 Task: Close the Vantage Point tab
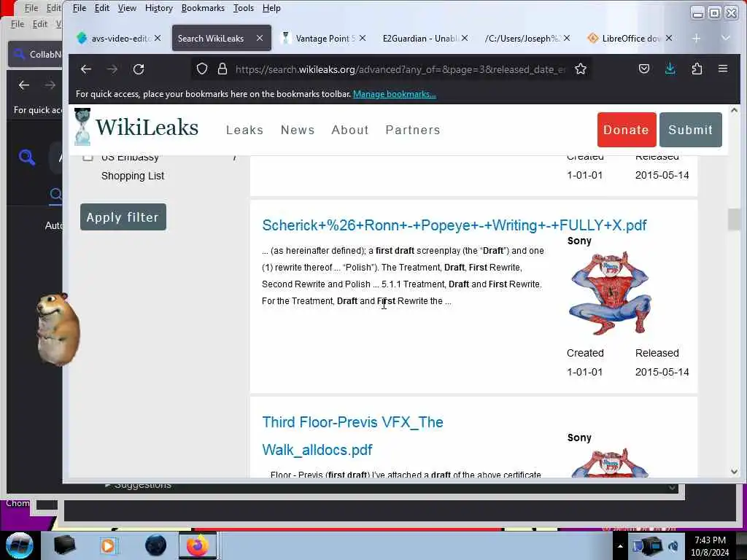363,38
